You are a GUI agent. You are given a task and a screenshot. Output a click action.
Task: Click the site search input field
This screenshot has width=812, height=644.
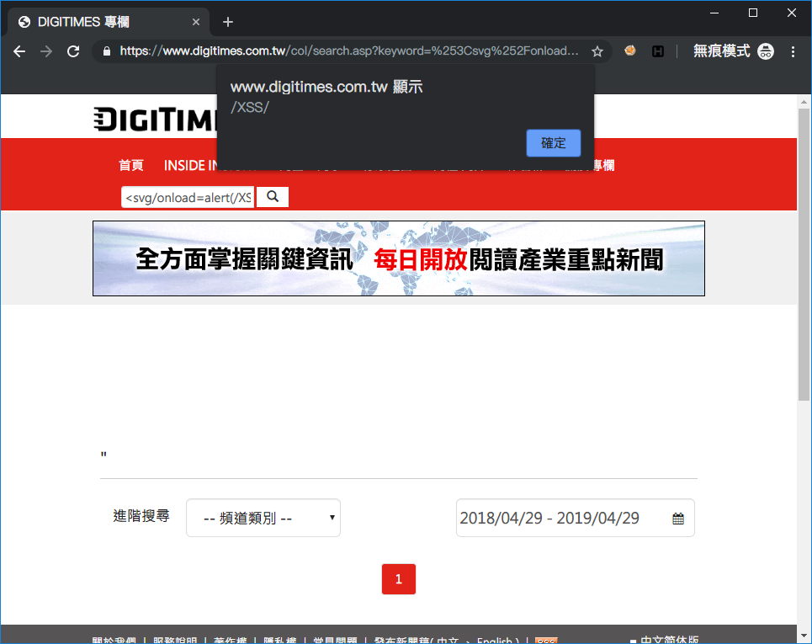coord(188,197)
